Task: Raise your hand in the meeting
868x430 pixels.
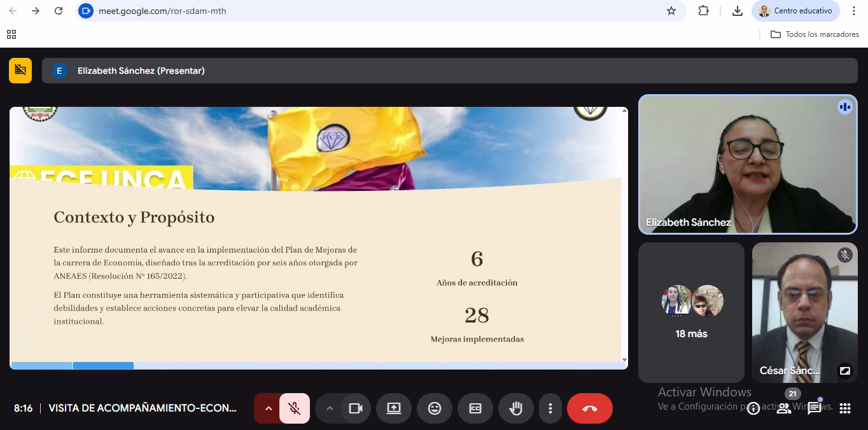Action: (516, 408)
